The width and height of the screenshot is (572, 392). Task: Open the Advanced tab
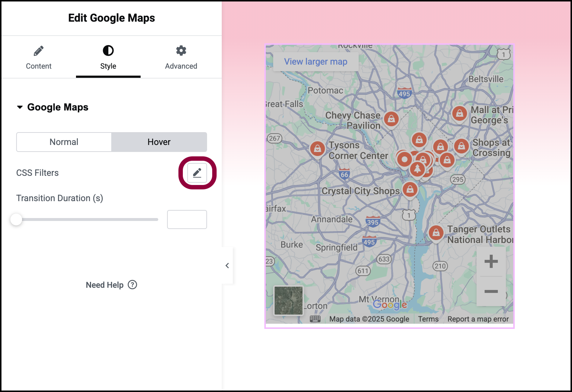181,57
